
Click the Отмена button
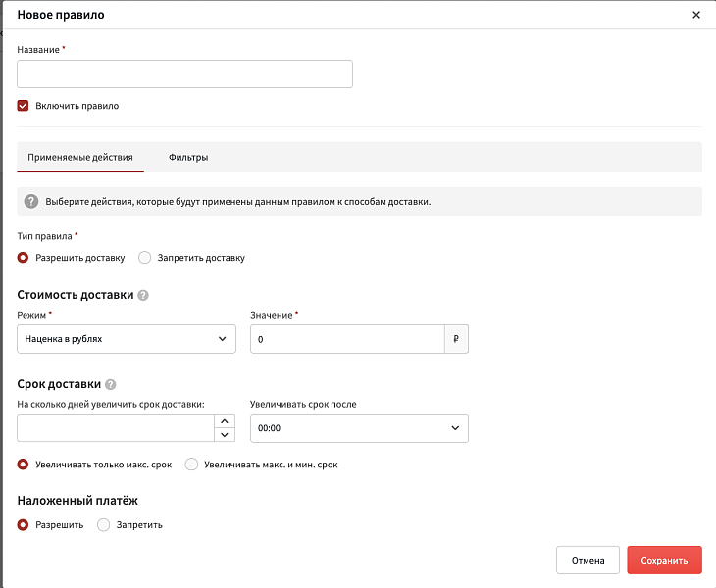[588, 561]
